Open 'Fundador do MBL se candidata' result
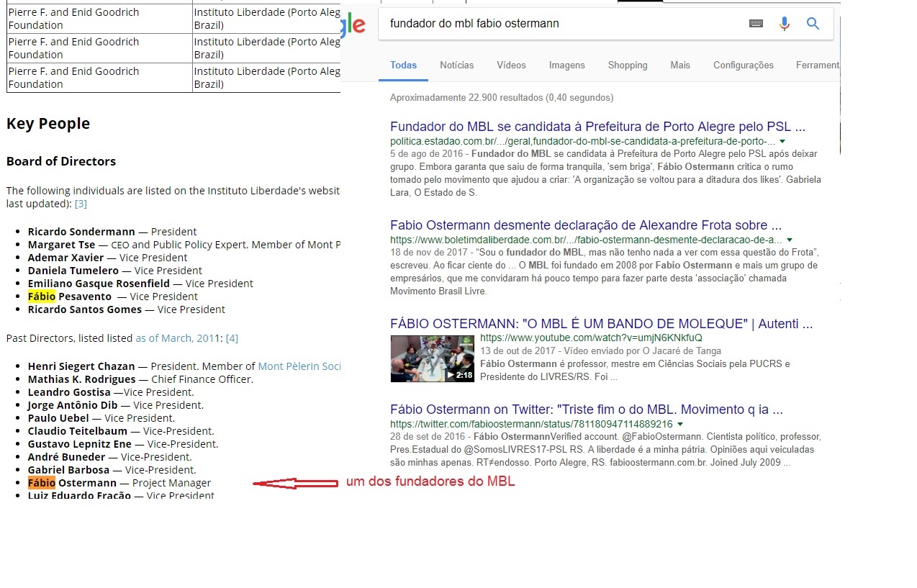Screen dimensions: 917x588 597,127
